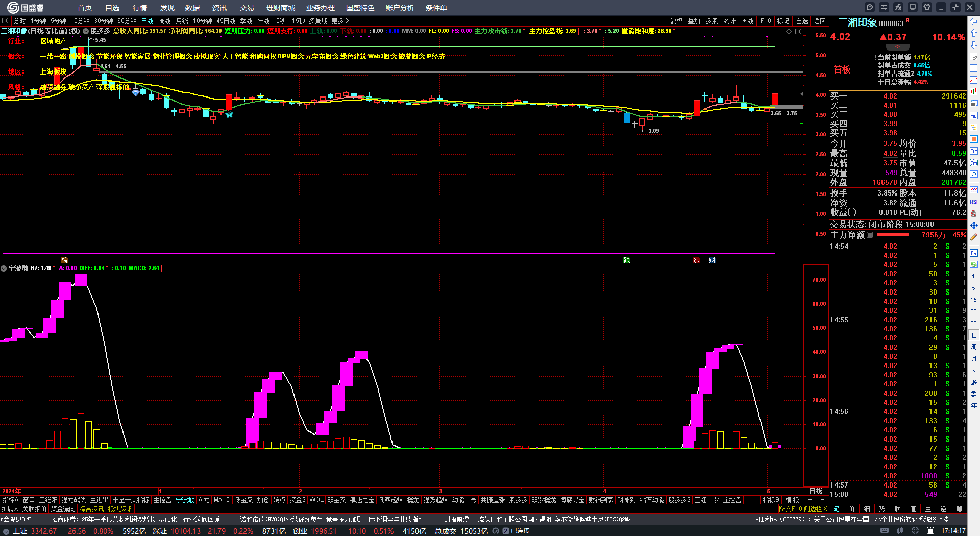
Task: Toggle the circle icon before 宁波敢 indicator
Action: pos(4,268)
